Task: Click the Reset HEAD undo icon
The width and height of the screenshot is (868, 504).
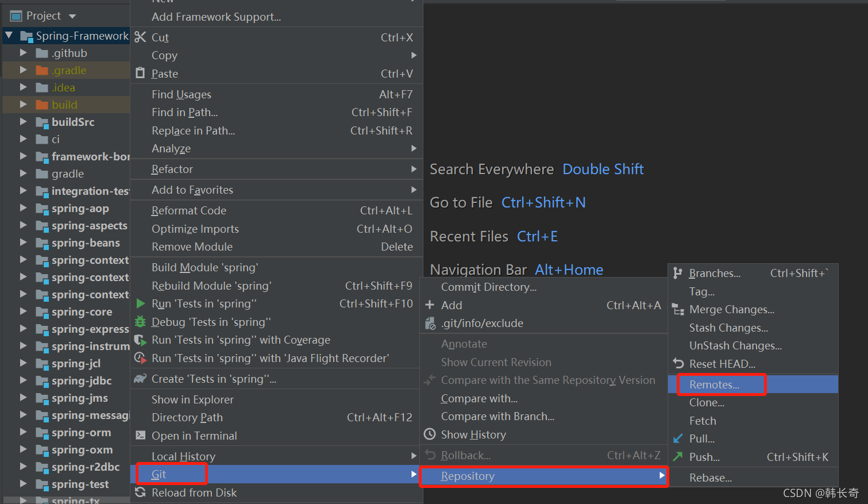Action: tap(678, 364)
